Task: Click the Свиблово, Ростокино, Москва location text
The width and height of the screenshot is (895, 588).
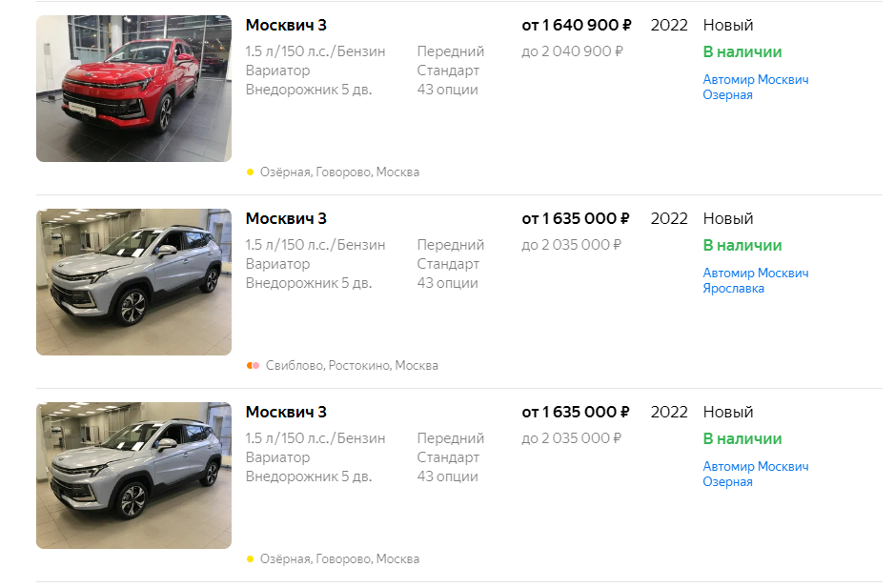Action: click(352, 366)
